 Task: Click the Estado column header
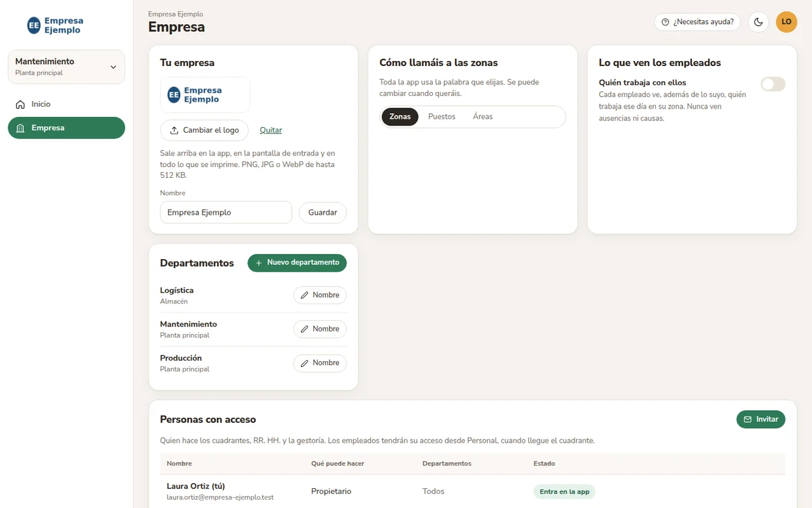[x=544, y=464]
